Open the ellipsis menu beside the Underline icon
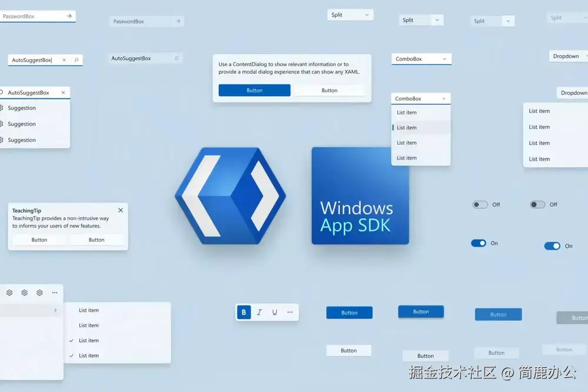The width and height of the screenshot is (588, 392). (290, 312)
